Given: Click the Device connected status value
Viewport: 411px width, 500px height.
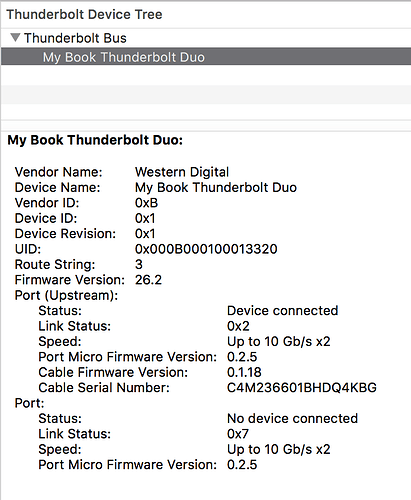Looking at the screenshot, I should pyautogui.click(x=283, y=311).
